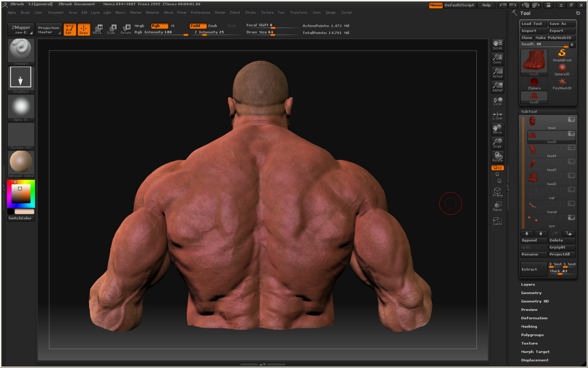Image resolution: width=588 pixels, height=368 pixels.
Task: Hide the eye subtool via eye icon
Action: [571, 218]
